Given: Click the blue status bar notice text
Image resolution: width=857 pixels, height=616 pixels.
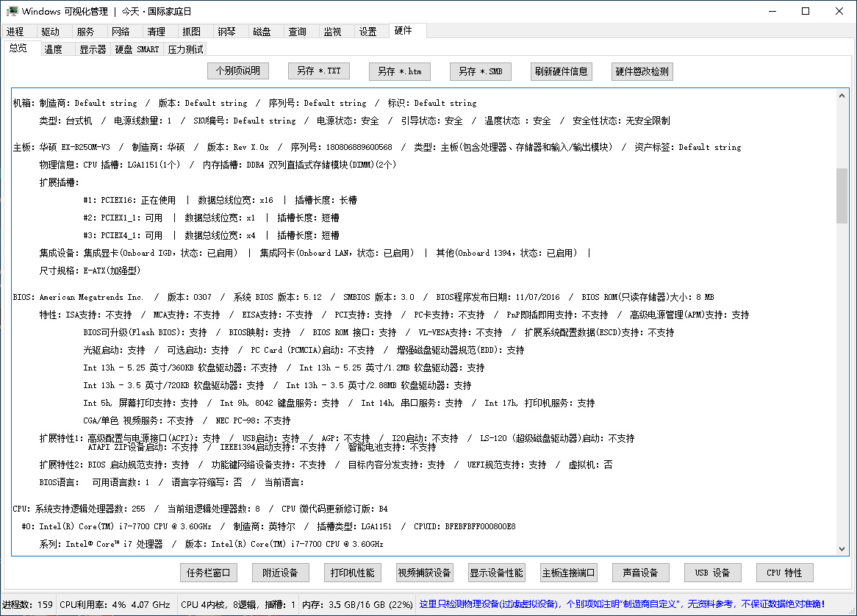Looking at the screenshot, I should [x=622, y=604].
